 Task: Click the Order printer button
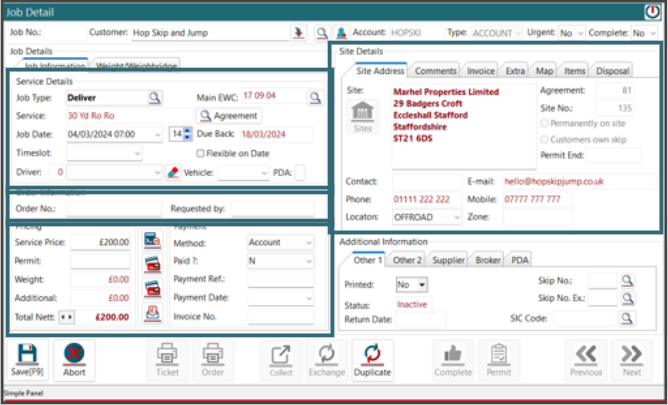tap(213, 360)
